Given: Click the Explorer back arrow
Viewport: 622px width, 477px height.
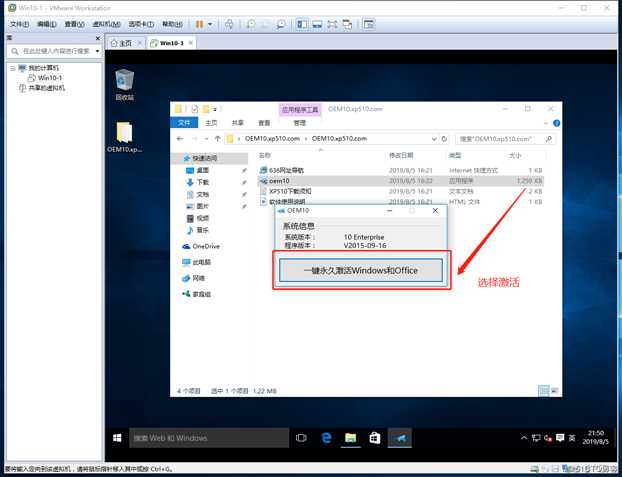Looking at the screenshot, I should [x=180, y=139].
